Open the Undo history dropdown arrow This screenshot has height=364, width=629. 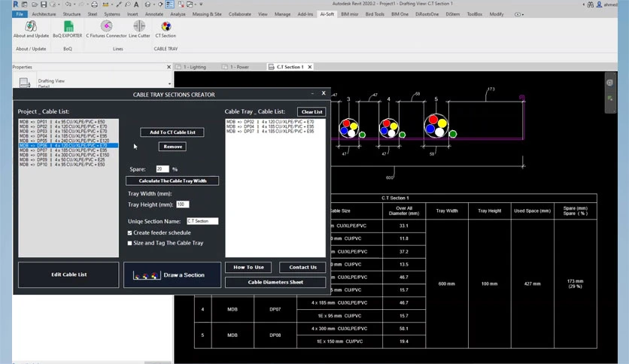74,5
